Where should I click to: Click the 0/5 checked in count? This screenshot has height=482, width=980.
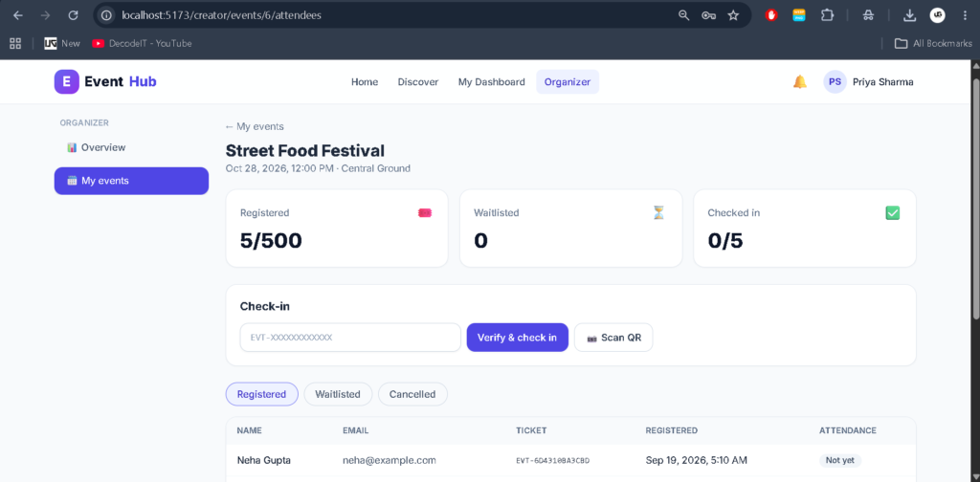725,240
